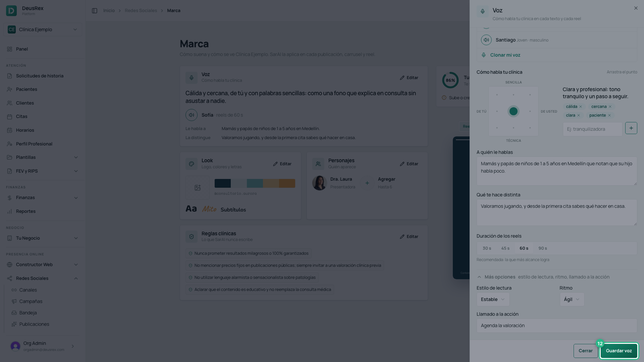Select 30 s reel duration
This screenshot has width=644, height=362.
(x=487, y=248)
